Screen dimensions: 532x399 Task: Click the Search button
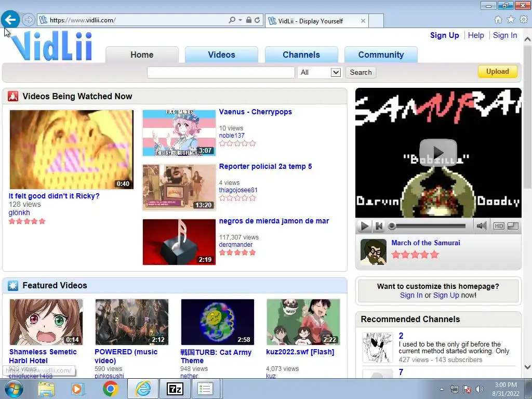point(361,72)
